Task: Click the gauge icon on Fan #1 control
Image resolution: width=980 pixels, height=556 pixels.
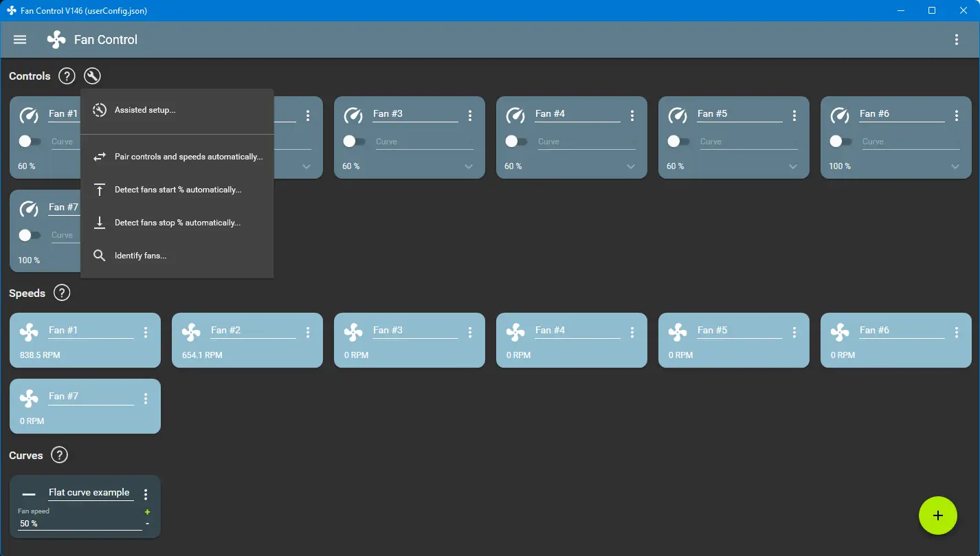Action: [x=29, y=115]
